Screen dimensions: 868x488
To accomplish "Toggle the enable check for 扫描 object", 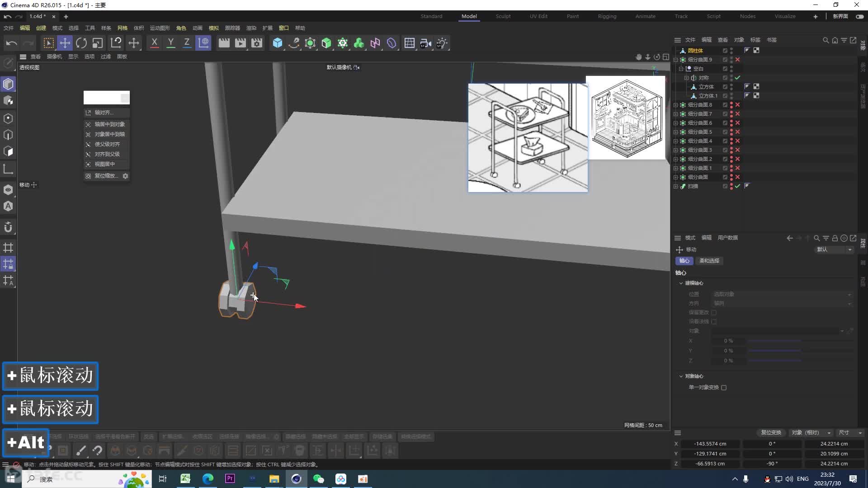I will 737,186.
